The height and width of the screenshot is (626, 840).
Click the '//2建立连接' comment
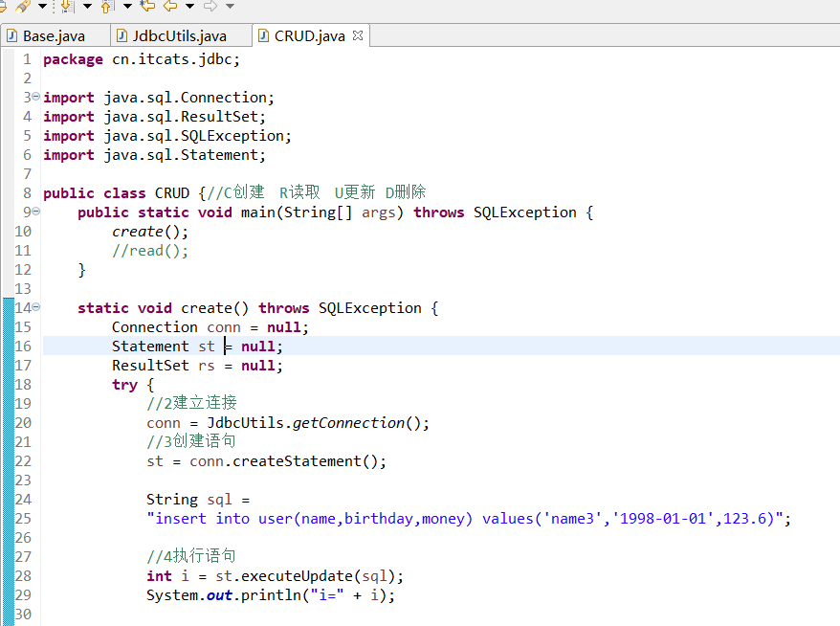click(191, 403)
